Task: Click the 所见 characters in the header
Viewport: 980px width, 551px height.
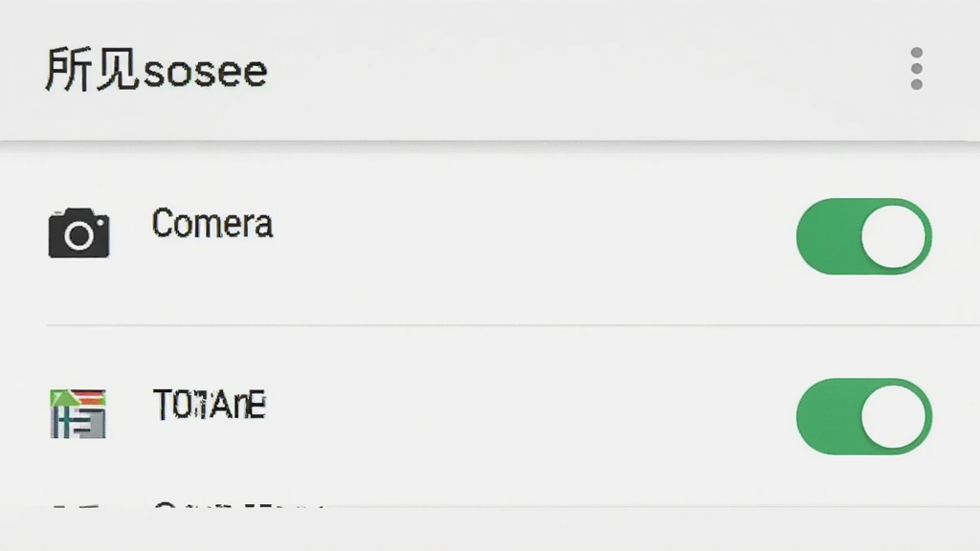Action: point(92,69)
